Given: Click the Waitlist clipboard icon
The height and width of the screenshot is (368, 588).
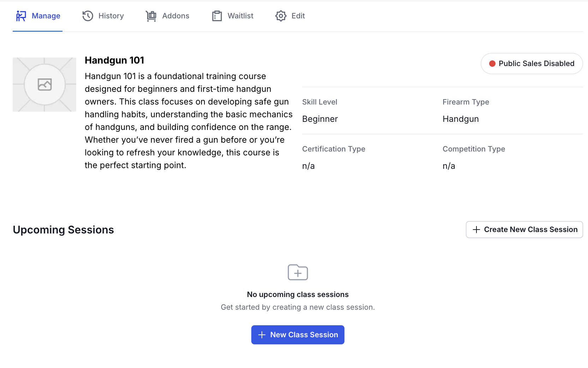Looking at the screenshot, I should click(217, 16).
